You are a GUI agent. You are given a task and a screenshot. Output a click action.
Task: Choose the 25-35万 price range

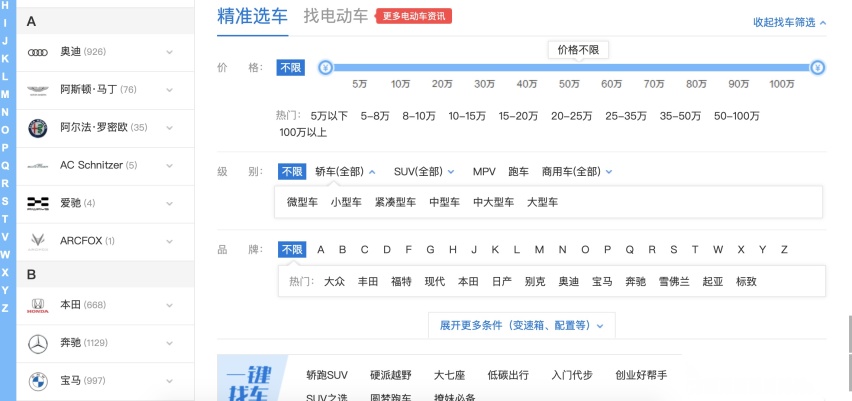tap(626, 116)
